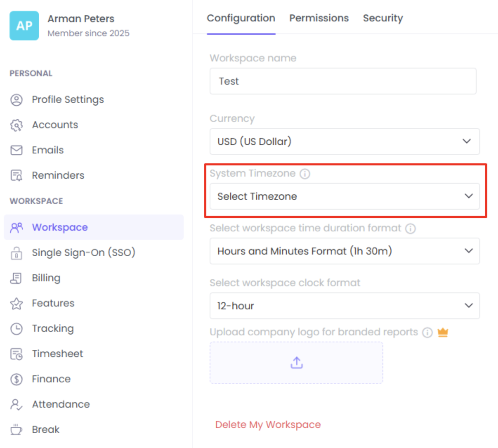This screenshot has width=498, height=448.
Task: Open the workspace clock format dropdown
Action: pyautogui.click(x=345, y=306)
